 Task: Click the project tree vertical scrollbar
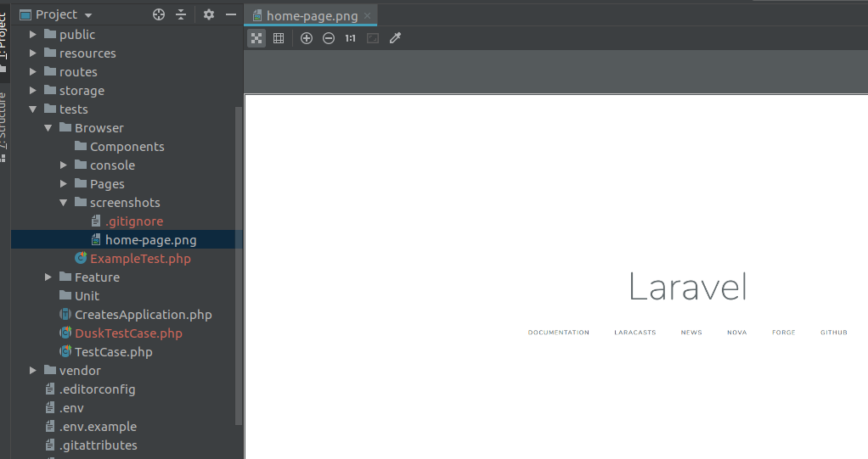pos(239,266)
